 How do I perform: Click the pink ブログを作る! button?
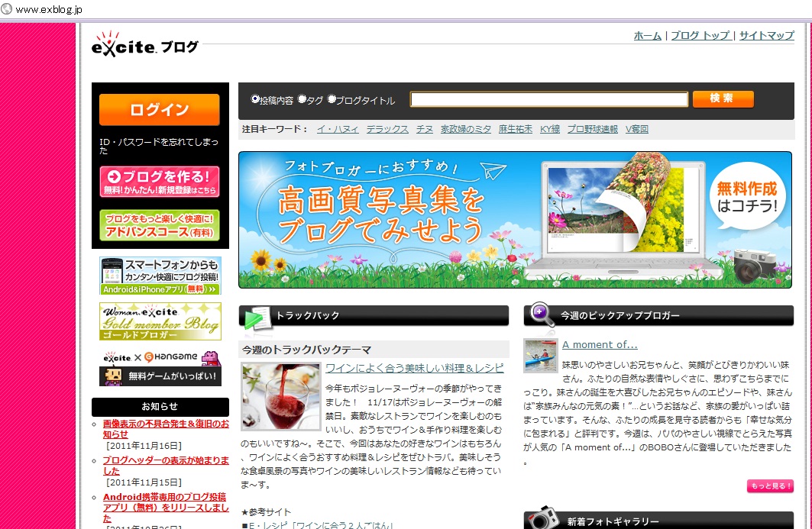(x=160, y=182)
